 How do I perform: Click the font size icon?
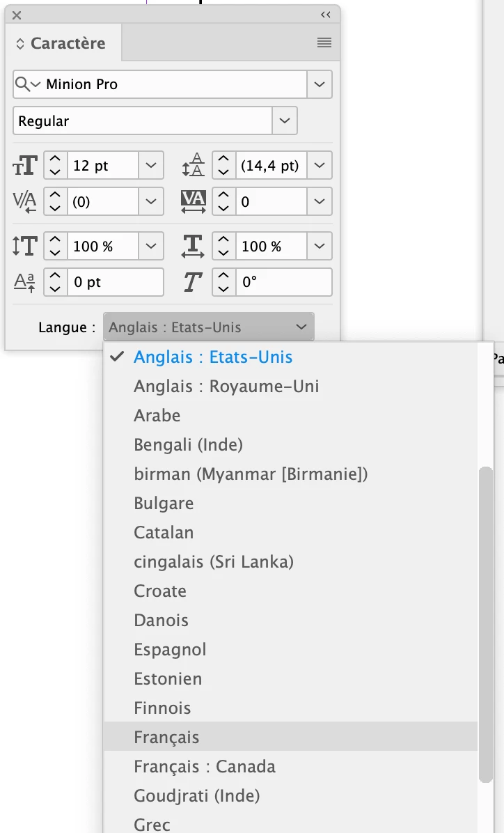pyautogui.click(x=25, y=165)
